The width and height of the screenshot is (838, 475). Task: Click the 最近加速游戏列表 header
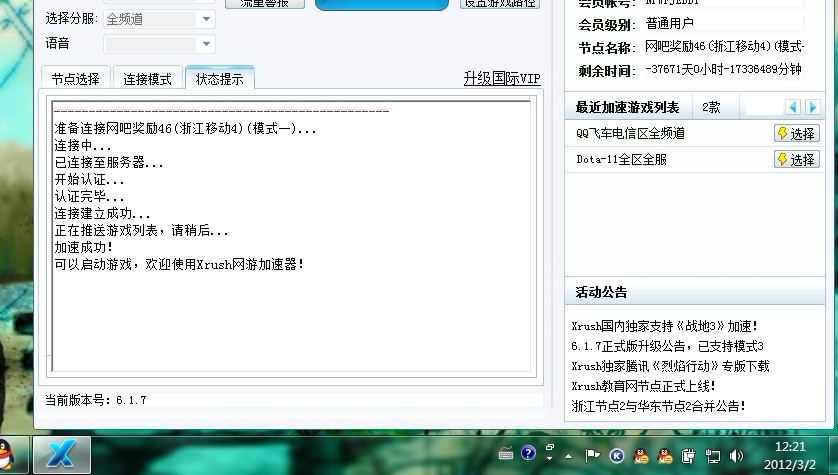click(x=627, y=107)
